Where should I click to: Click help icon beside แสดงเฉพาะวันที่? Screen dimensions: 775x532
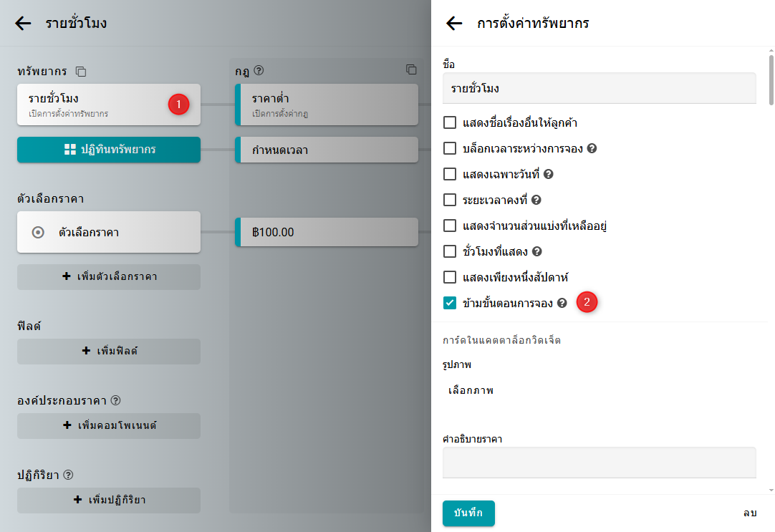coord(549,174)
